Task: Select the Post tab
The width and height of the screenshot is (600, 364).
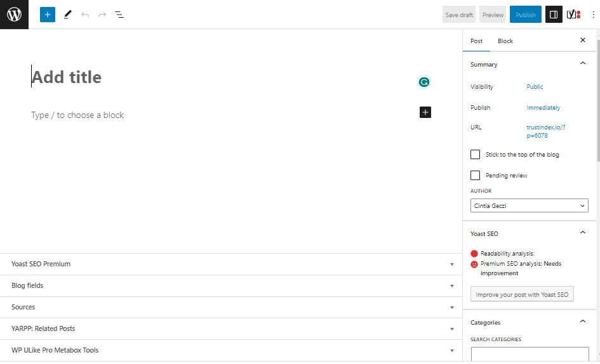Action: tap(476, 41)
